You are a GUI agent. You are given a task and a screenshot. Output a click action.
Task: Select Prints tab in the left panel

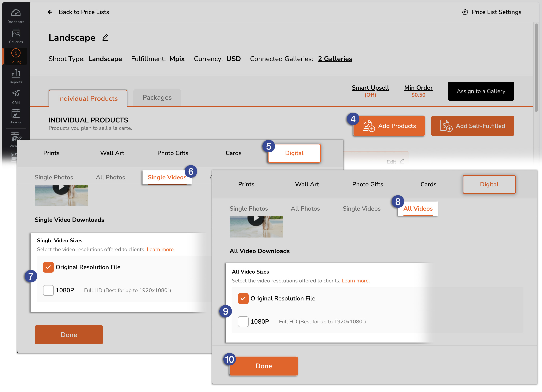click(51, 153)
